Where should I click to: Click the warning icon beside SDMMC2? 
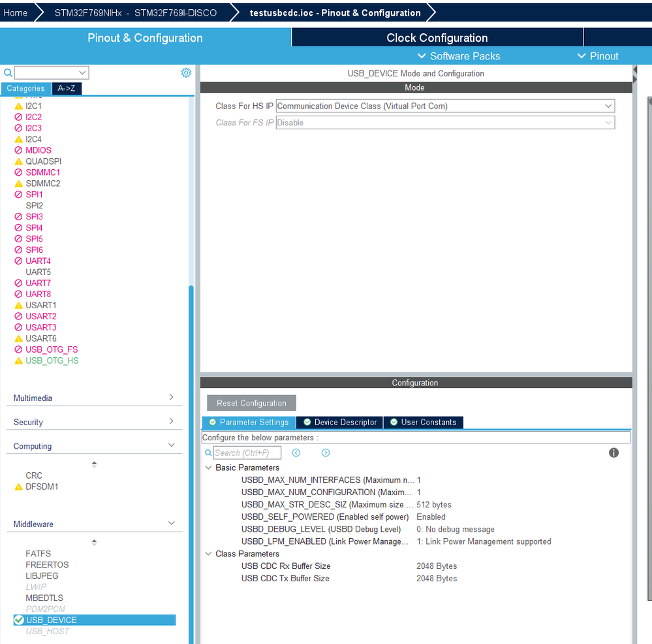tap(18, 184)
